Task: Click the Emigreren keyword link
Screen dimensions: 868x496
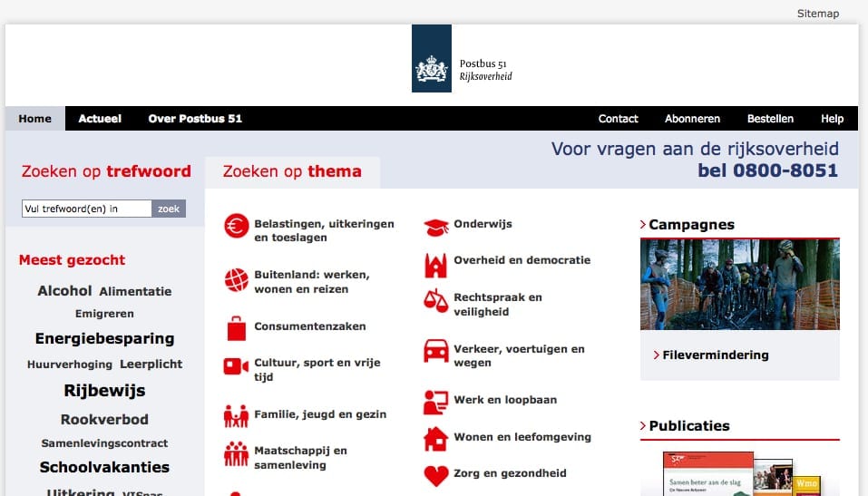Action: pos(104,314)
